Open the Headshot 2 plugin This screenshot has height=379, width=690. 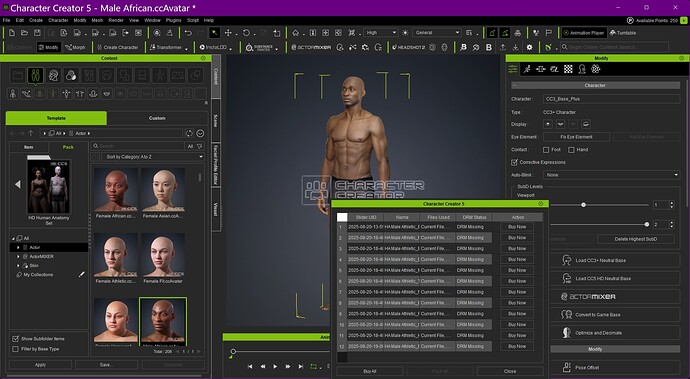[408, 47]
